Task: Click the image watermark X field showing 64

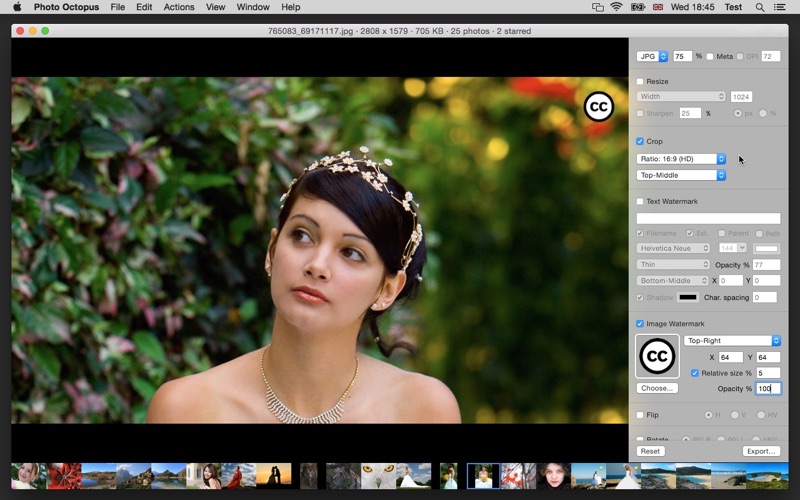Action: point(731,357)
